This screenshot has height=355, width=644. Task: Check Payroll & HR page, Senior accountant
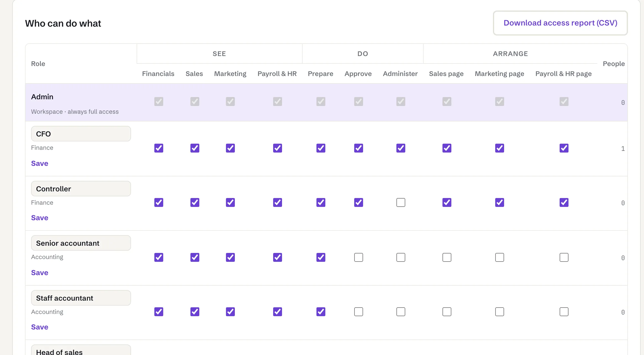564,257
